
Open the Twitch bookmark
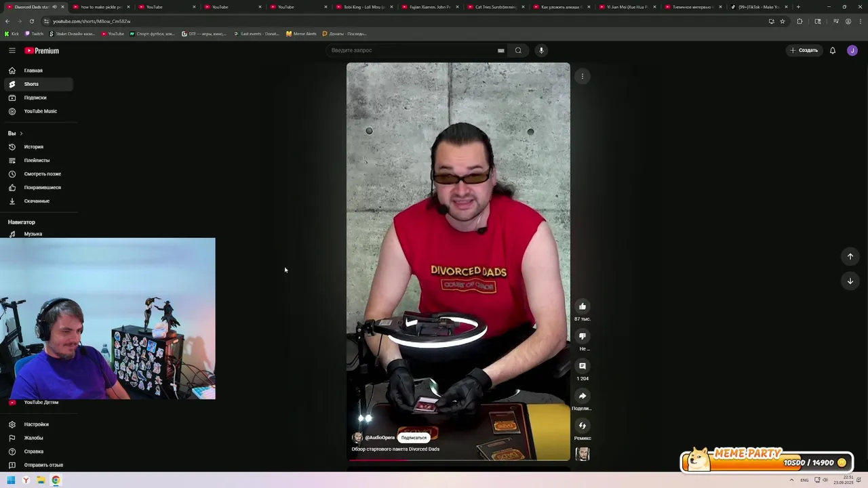pyautogui.click(x=34, y=33)
